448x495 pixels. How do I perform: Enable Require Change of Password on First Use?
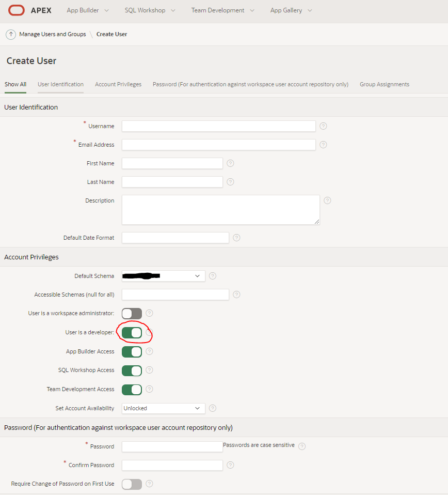point(132,484)
